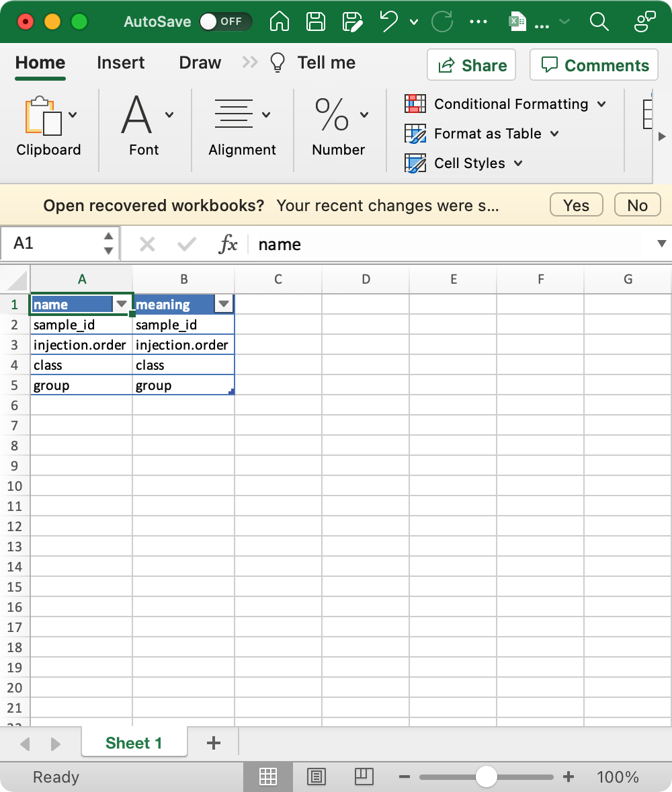Click the Share button
This screenshot has width=672, height=792.
pyautogui.click(x=471, y=65)
